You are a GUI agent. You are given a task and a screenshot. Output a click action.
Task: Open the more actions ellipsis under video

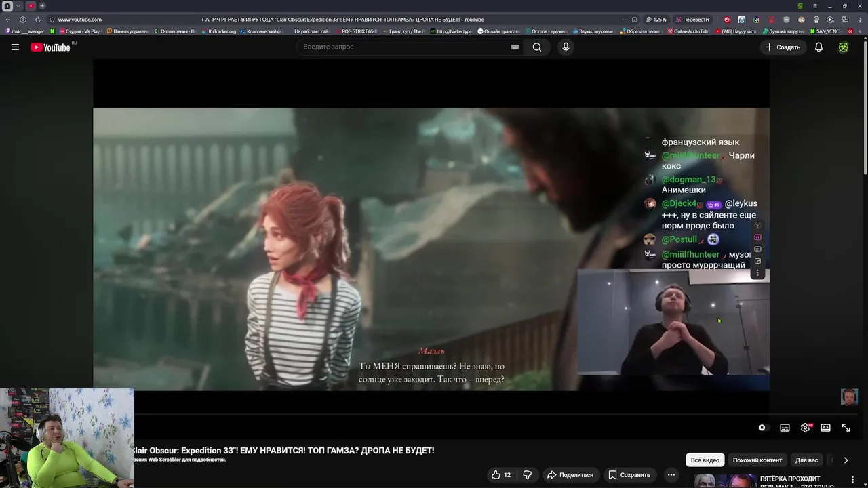click(671, 475)
